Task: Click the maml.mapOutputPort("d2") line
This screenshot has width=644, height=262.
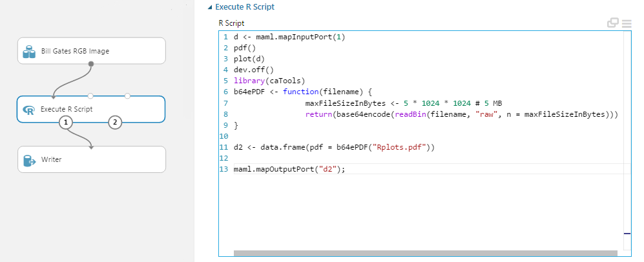Action: point(289,169)
